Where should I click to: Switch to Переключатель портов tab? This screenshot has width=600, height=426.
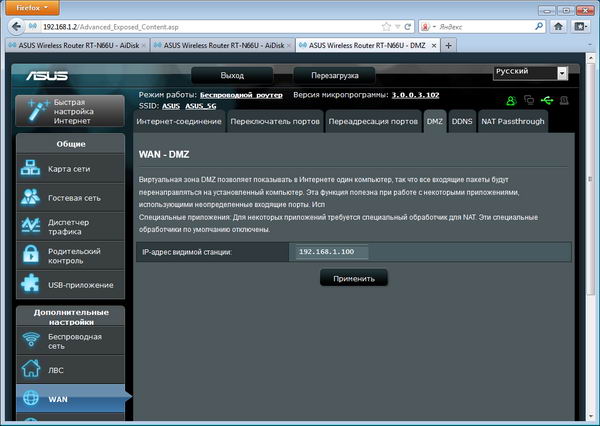coord(275,121)
